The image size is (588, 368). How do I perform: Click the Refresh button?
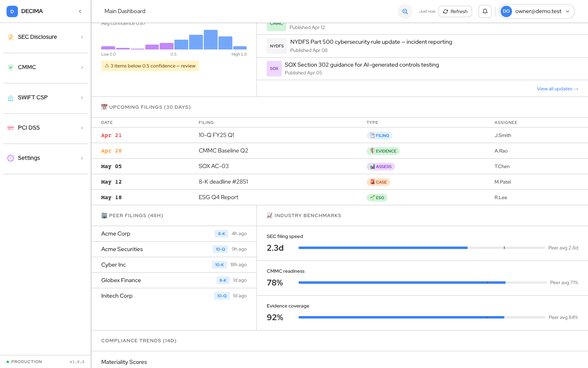[455, 11]
